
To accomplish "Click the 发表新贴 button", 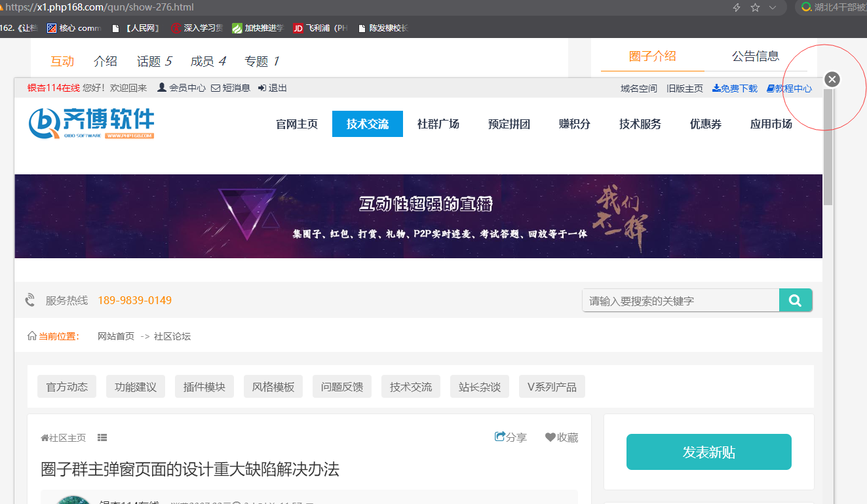I will click(x=708, y=452).
